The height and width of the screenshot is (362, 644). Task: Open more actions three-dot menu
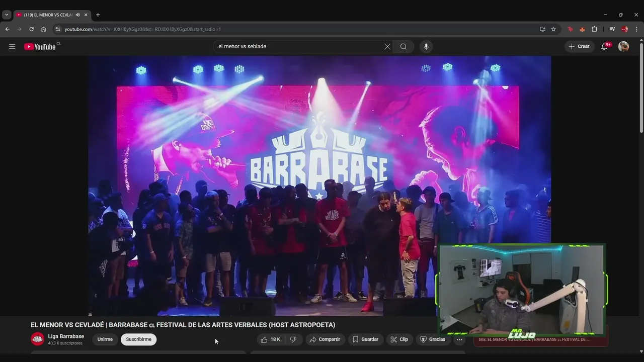tap(459, 339)
